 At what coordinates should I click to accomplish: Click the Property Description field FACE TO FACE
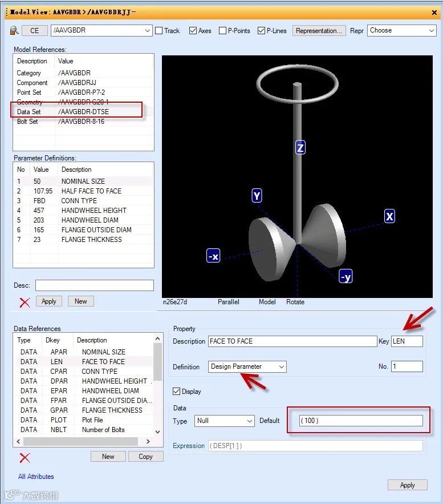click(x=292, y=341)
